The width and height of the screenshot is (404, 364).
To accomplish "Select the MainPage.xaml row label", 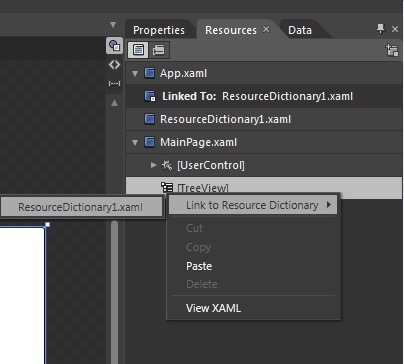I will point(198,143).
